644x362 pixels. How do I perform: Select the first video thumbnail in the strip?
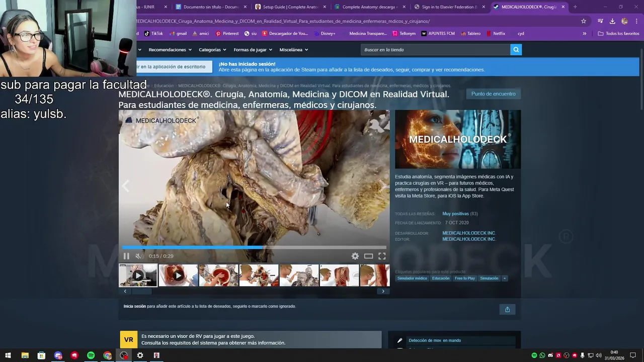138,276
